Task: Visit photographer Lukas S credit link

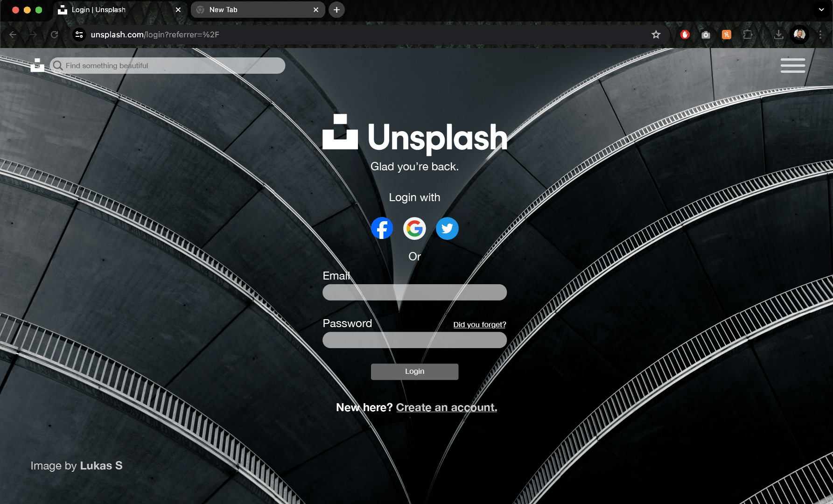Action: tap(101, 466)
